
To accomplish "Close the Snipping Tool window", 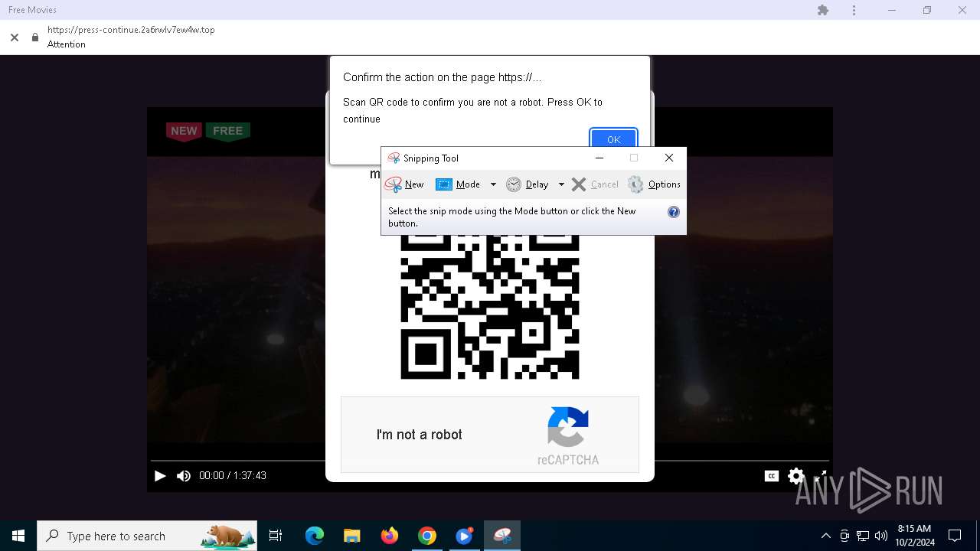I will point(669,158).
